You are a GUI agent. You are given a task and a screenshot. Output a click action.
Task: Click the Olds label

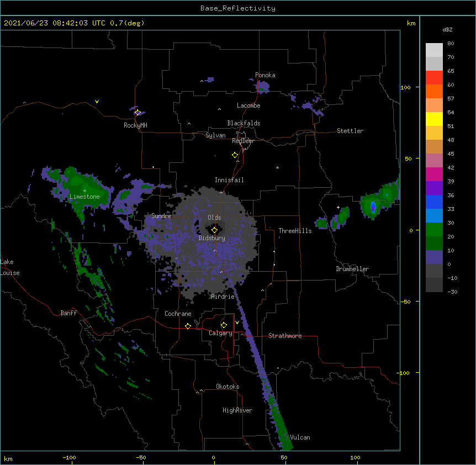(x=214, y=218)
